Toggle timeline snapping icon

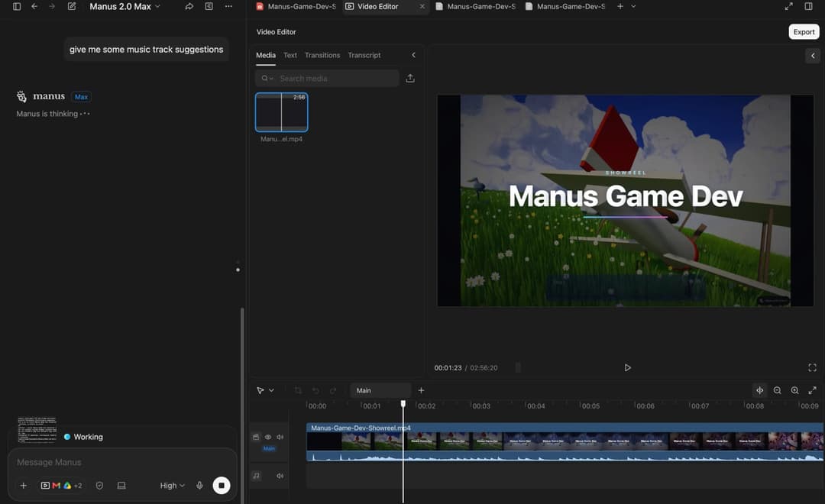[x=760, y=390]
